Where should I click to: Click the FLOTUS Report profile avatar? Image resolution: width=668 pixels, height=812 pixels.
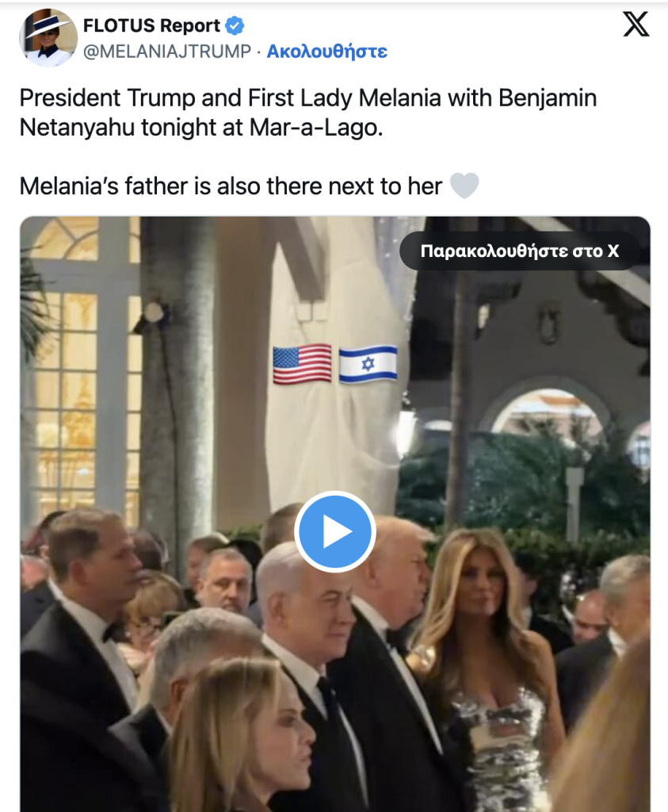pos(48,38)
